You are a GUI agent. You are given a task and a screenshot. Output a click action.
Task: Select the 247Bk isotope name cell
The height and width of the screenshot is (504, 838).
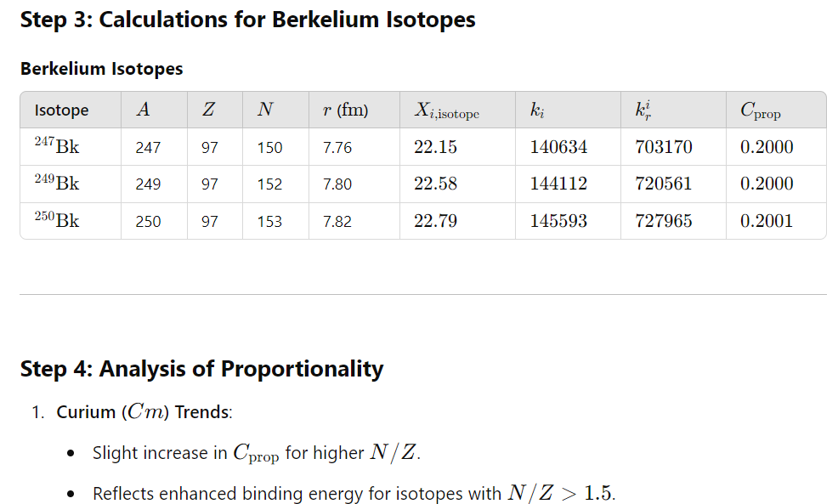57,147
